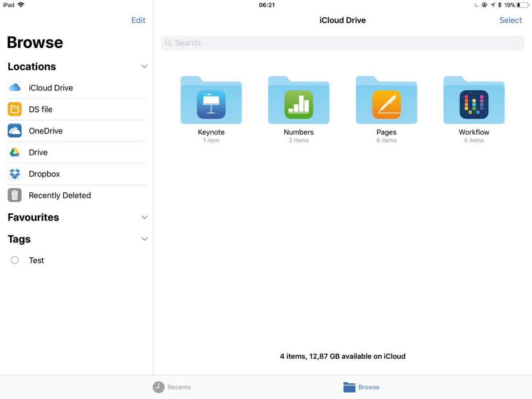This screenshot has width=532, height=399.
Task: Select the Test tag circle
Action: (x=15, y=260)
